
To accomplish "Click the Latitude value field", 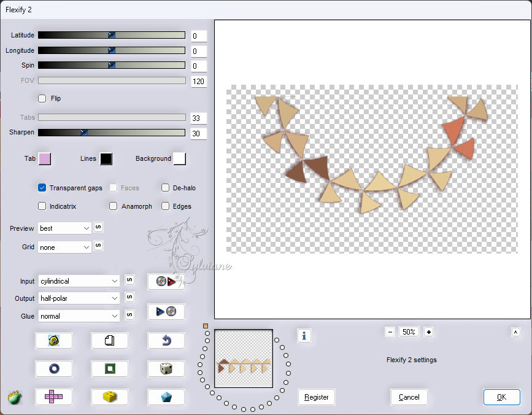I will [x=199, y=36].
